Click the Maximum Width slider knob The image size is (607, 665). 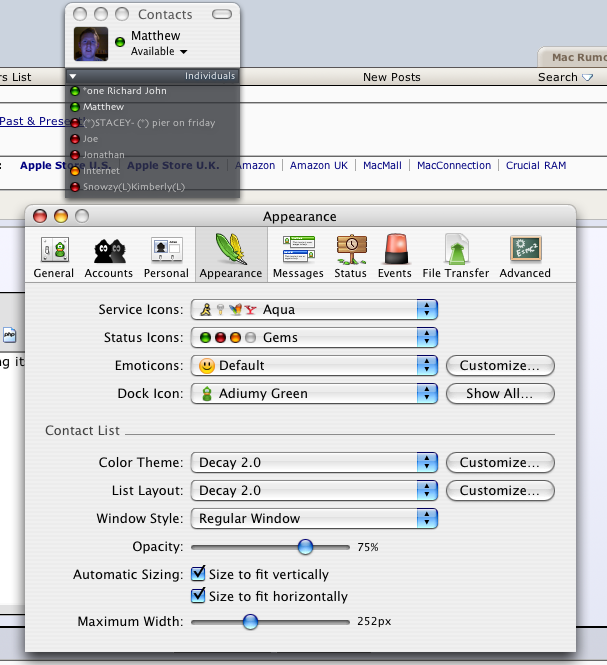(x=250, y=622)
